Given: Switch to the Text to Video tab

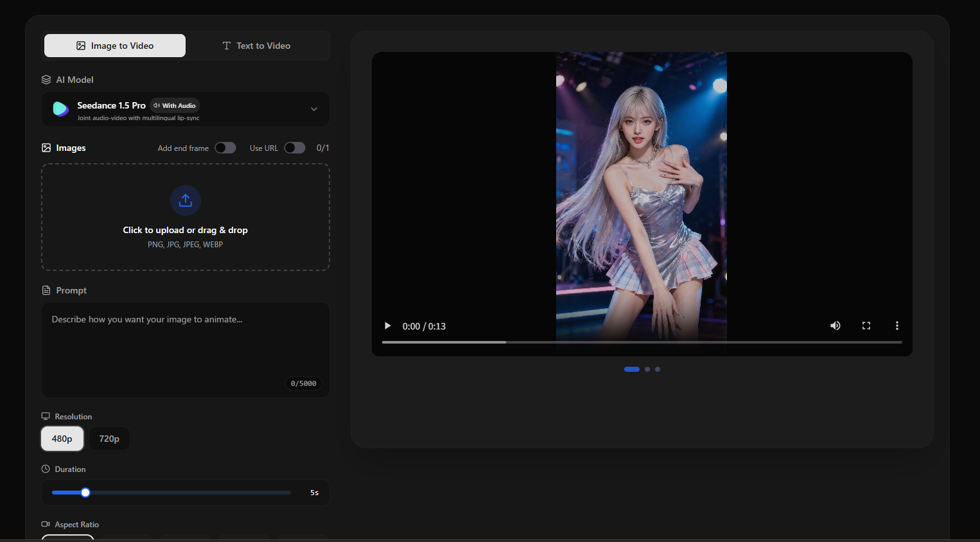Looking at the screenshot, I should click(x=256, y=46).
